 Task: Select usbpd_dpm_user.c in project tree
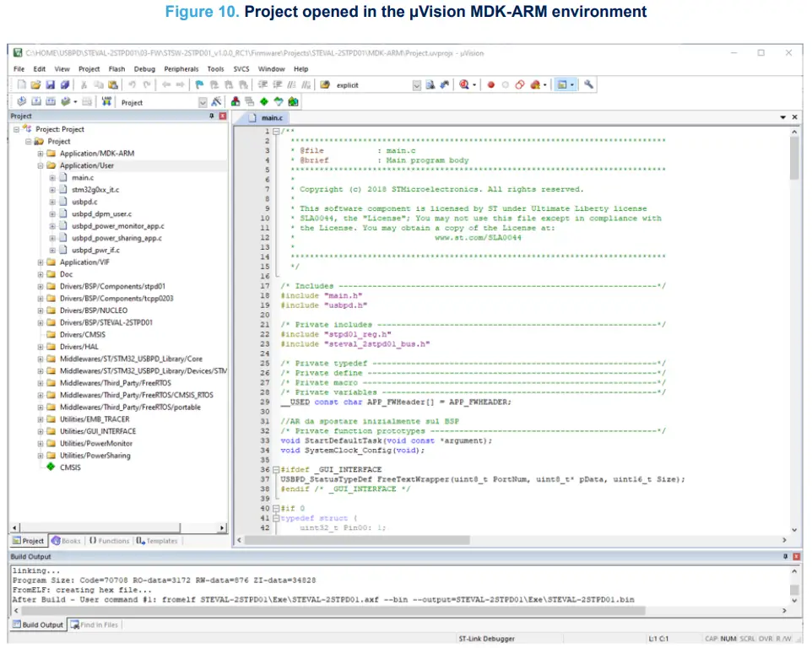[101, 214]
